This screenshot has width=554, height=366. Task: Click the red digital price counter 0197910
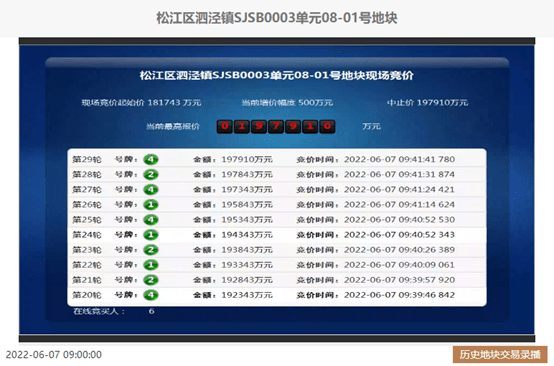coord(276,126)
